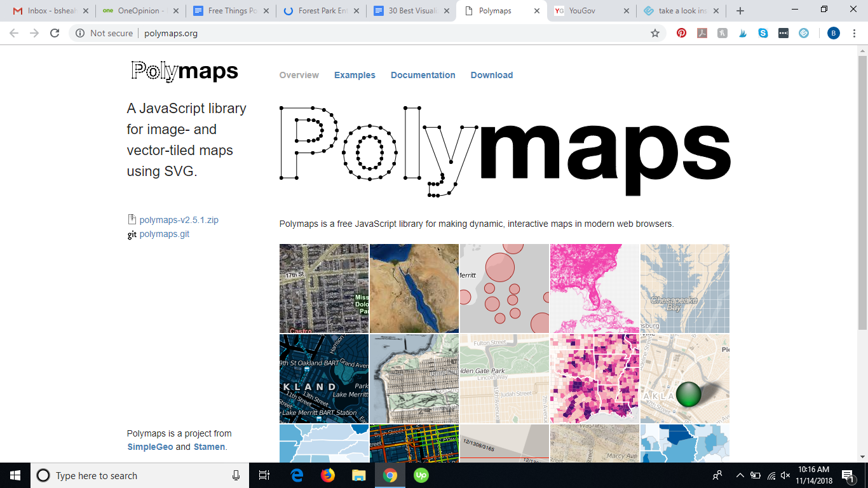The height and width of the screenshot is (488, 868).
Task: Open the Adobe Acrobat PDF extension icon
Action: pyautogui.click(x=702, y=33)
